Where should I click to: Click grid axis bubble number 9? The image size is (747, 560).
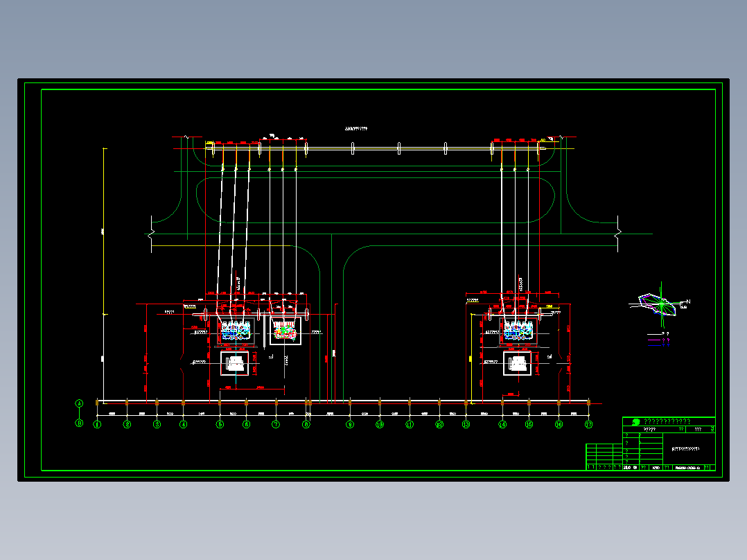click(x=350, y=424)
